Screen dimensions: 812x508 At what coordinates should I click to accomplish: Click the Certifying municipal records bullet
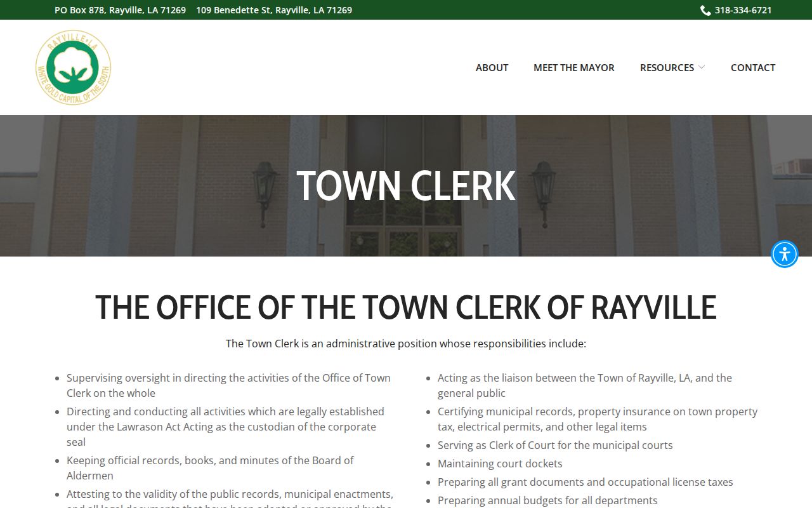point(598,419)
